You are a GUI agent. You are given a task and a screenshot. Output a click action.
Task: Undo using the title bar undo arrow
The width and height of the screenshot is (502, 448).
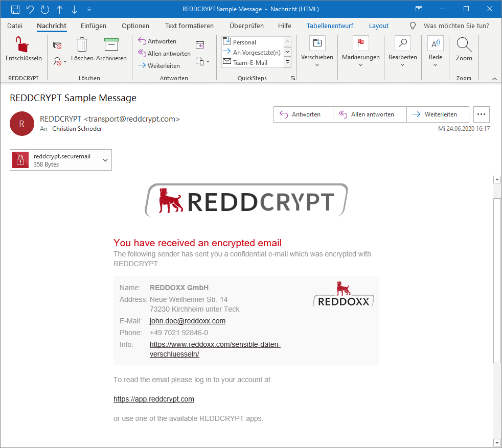[30, 9]
